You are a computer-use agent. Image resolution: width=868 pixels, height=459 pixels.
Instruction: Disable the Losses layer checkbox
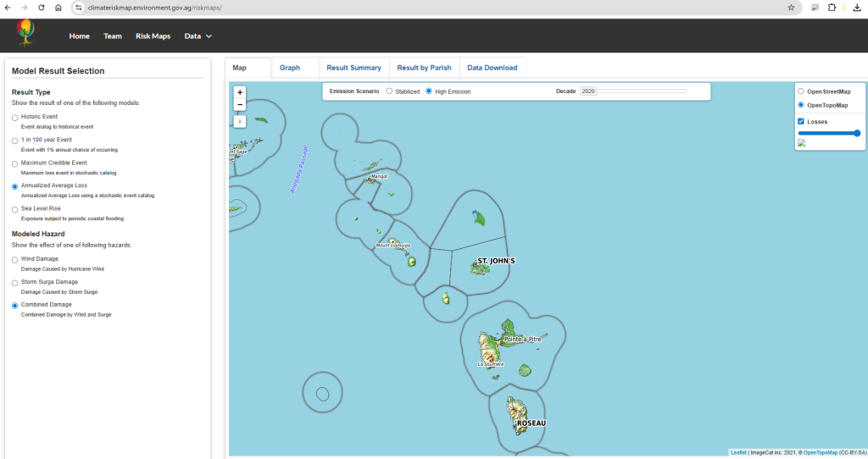tap(801, 121)
